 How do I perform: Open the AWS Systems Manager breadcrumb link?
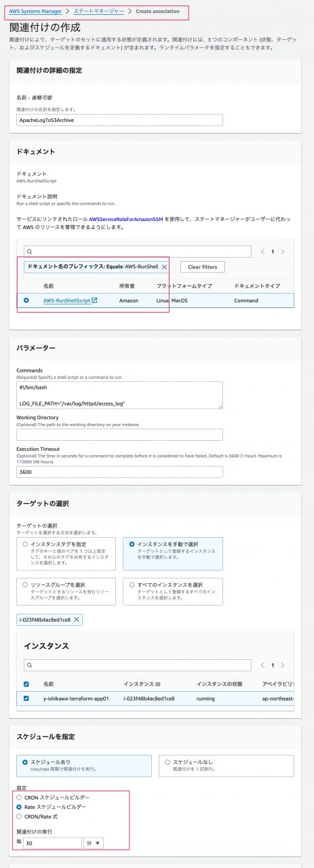(x=35, y=12)
